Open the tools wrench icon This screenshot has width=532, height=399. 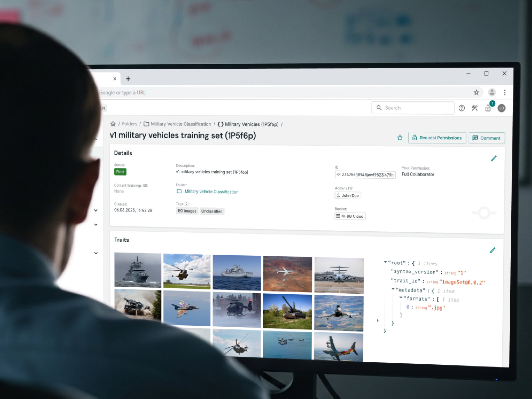pyautogui.click(x=475, y=108)
